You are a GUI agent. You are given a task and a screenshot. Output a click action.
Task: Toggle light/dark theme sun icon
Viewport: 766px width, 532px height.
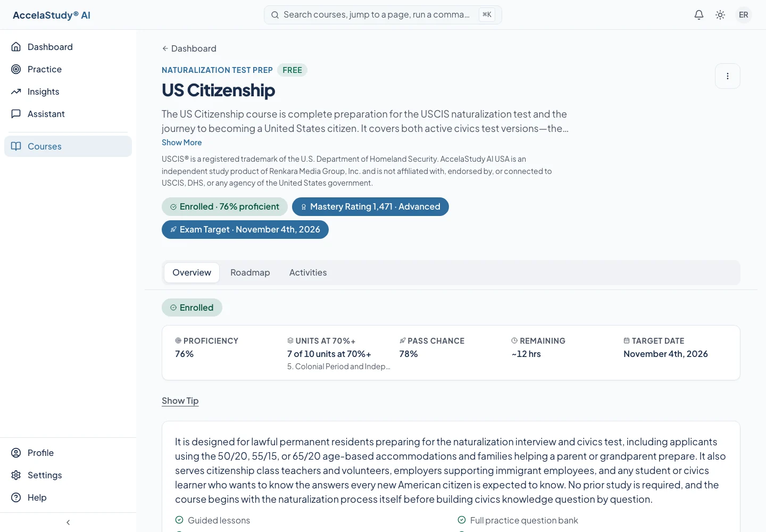tap(720, 15)
